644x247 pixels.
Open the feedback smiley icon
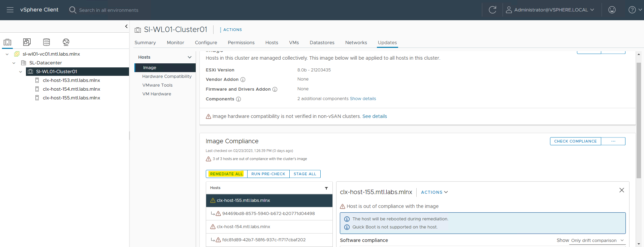point(612,10)
